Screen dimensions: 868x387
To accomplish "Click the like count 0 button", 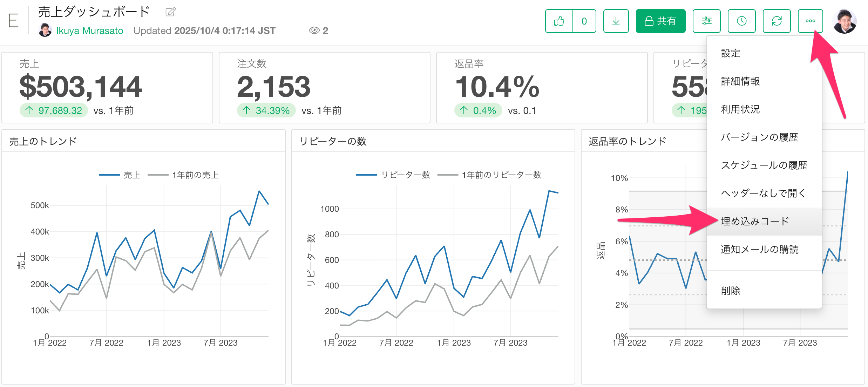I will coord(584,21).
